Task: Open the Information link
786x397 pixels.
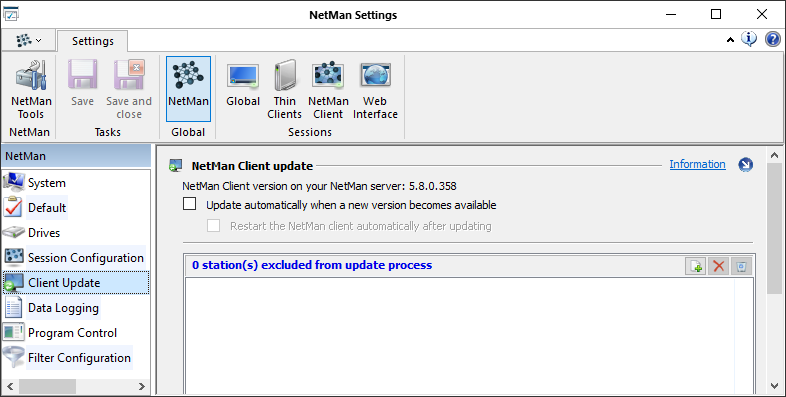Action: (697, 164)
